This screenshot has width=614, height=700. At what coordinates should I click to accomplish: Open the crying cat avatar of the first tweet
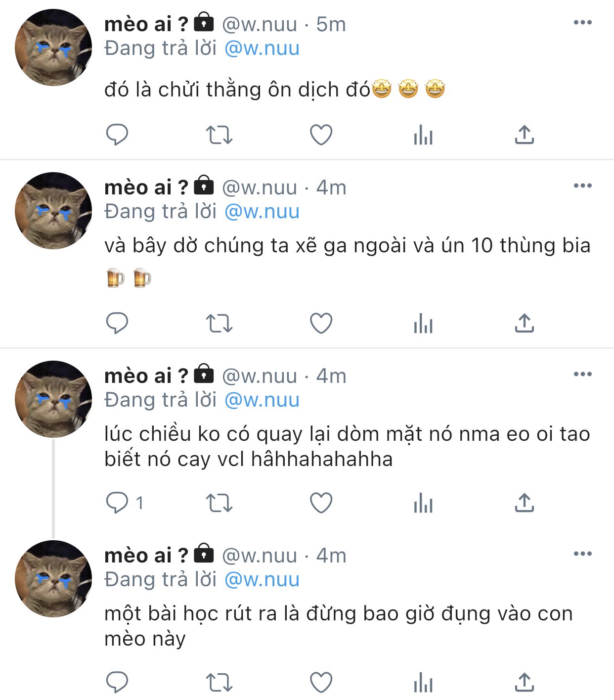point(53,47)
